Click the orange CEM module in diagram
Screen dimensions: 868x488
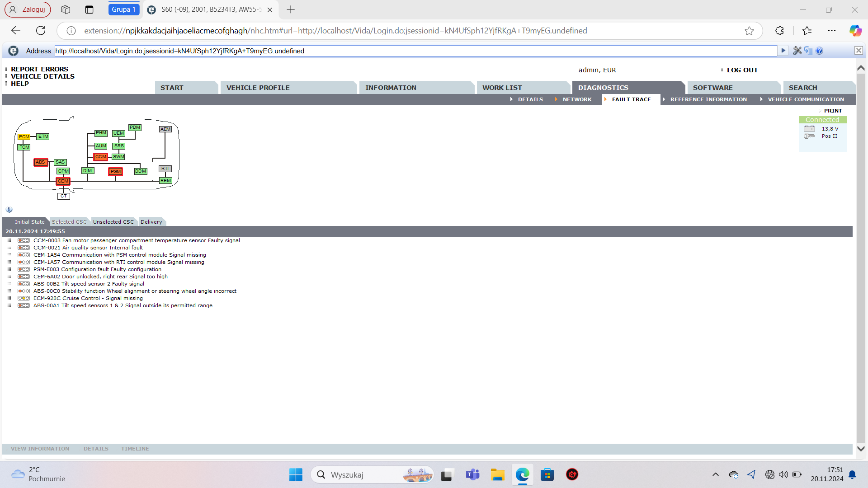tap(63, 181)
